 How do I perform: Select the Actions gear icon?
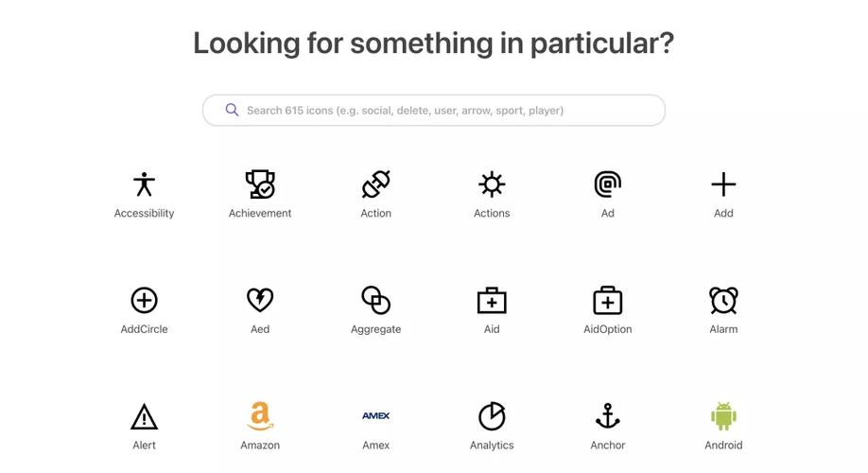[492, 184]
